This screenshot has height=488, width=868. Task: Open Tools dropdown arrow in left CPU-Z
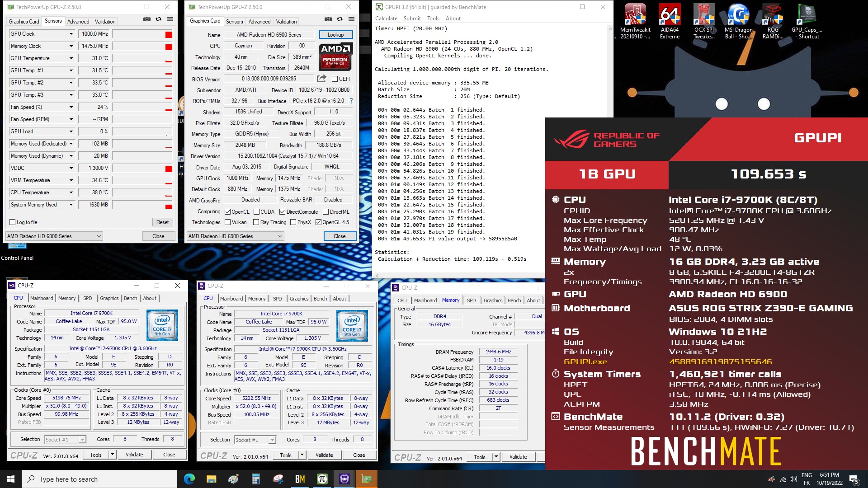click(x=113, y=455)
